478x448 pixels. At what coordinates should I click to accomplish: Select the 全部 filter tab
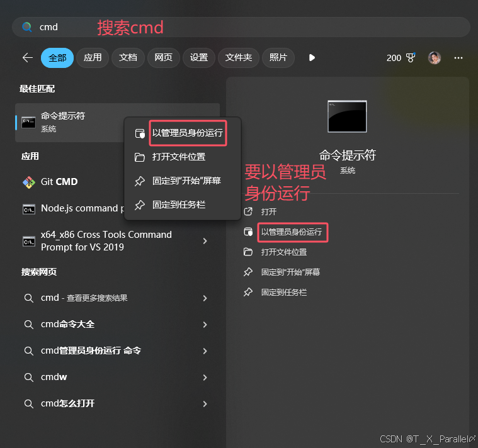tap(57, 57)
